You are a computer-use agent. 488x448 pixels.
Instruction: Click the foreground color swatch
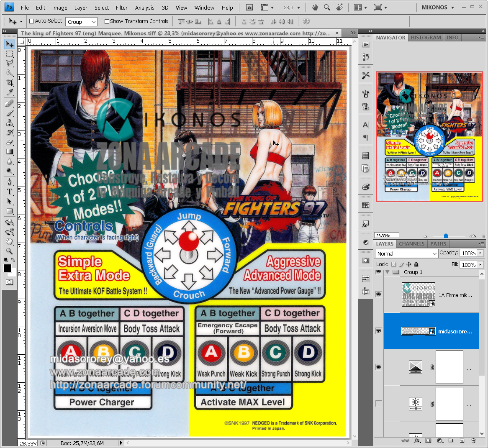(8, 268)
